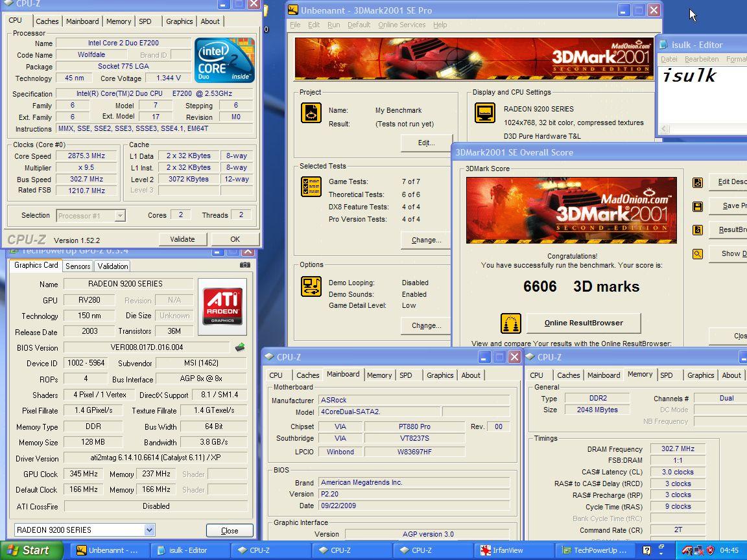Open the Run menu in 3DMark2001
The image size is (747, 560).
(x=334, y=25)
